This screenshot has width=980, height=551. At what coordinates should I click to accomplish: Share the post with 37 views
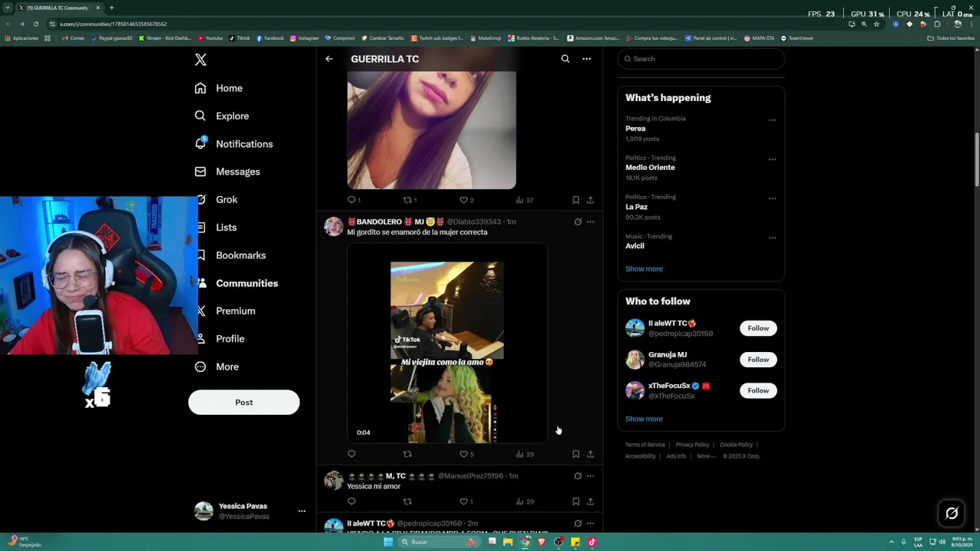(x=590, y=200)
